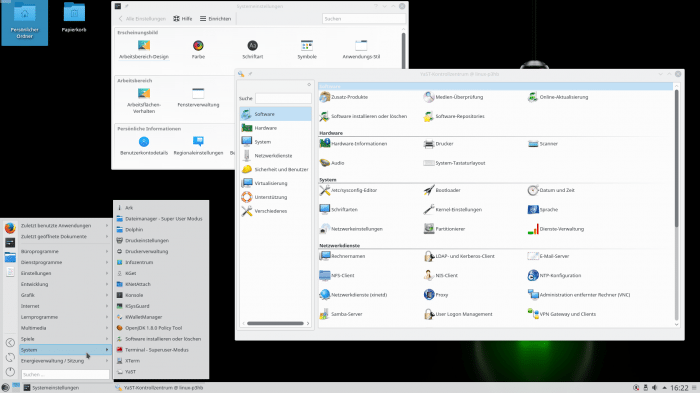Open XTerm from System submenu
This screenshot has width=700, height=393.
coord(161,361)
